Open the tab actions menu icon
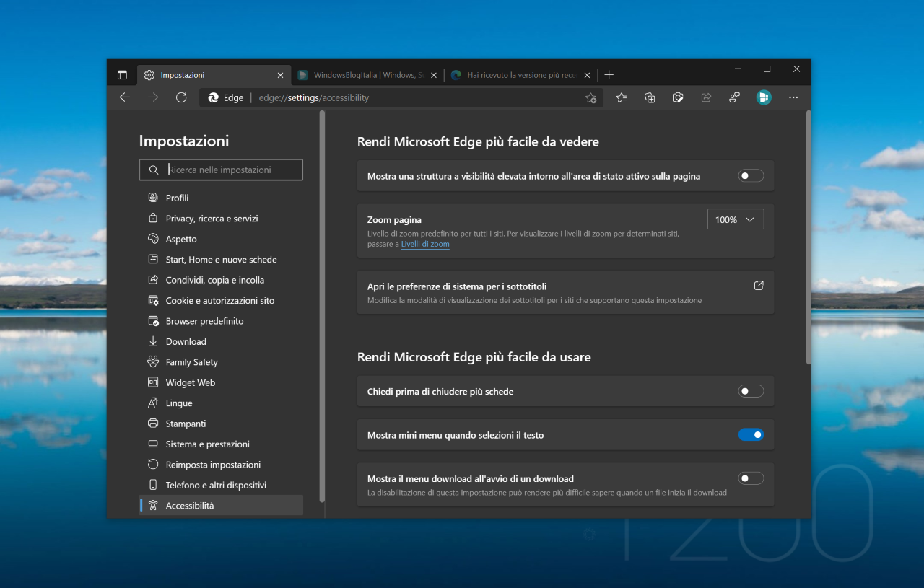924x588 pixels. pyautogui.click(x=122, y=75)
